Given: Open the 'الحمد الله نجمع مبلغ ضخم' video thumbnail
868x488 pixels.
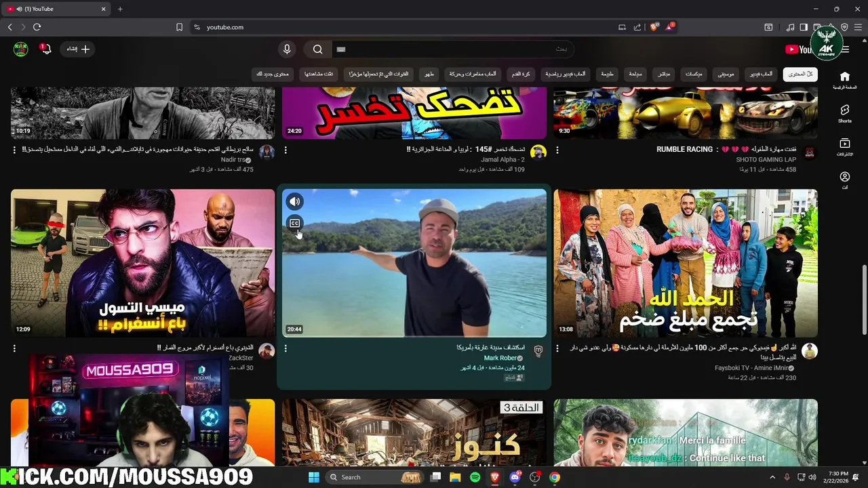Looking at the screenshot, I should [x=686, y=263].
